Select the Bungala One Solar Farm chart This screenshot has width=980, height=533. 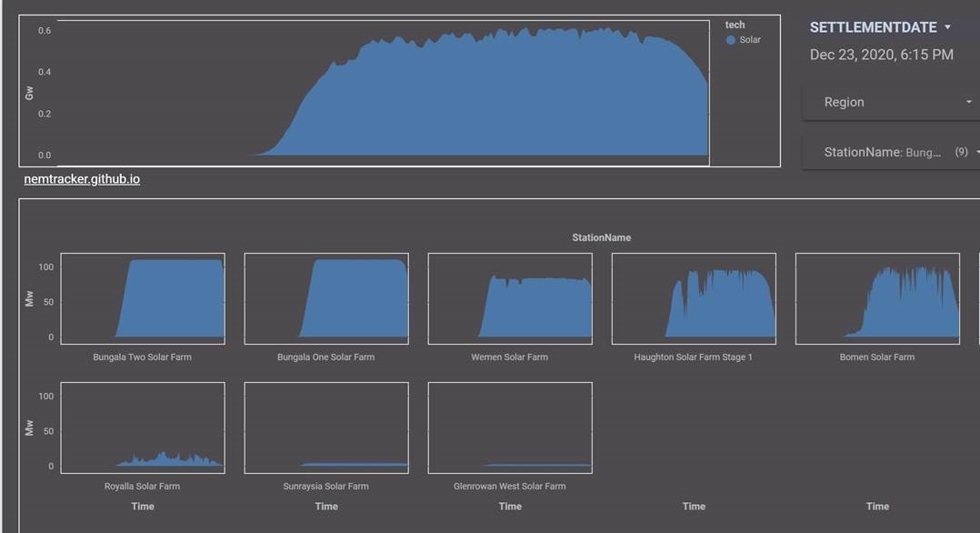point(326,298)
